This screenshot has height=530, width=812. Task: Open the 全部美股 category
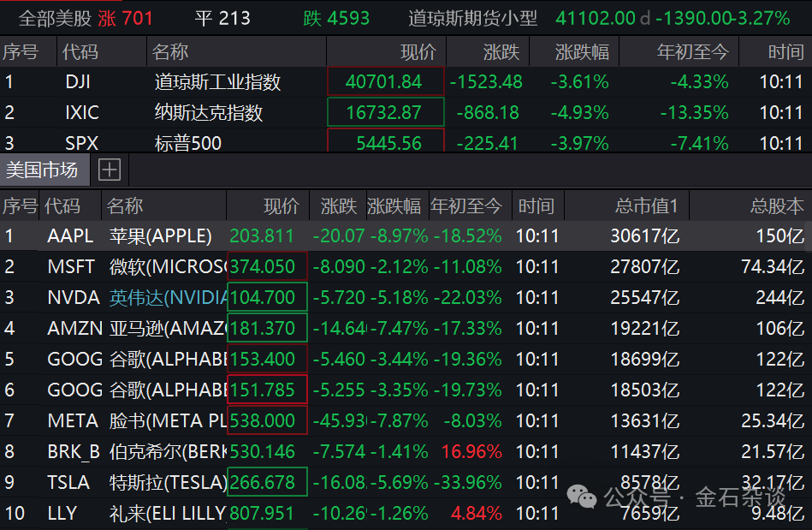tap(56, 17)
